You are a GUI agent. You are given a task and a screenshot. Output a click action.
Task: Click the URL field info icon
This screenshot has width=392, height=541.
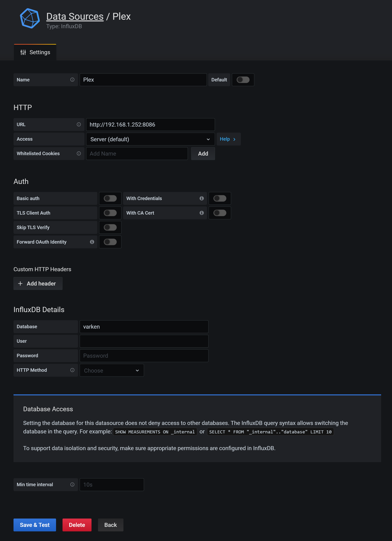click(x=79, y=125)
